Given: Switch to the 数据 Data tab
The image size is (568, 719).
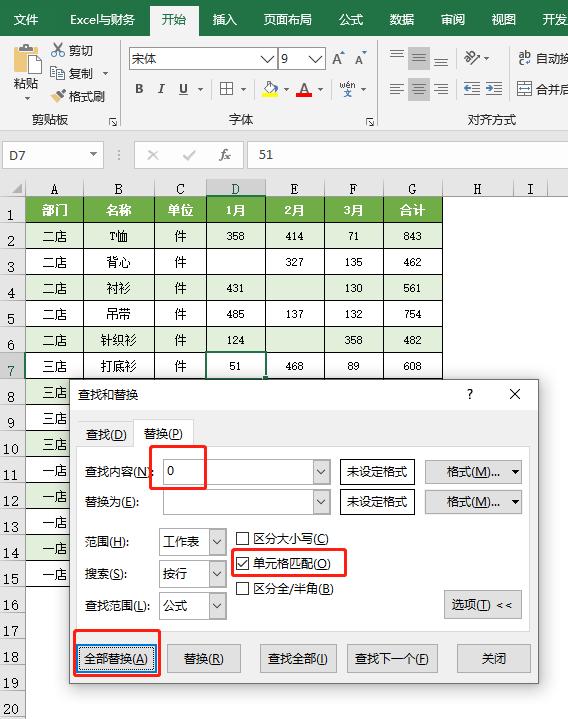Looking at the screenshot, I should (402, 19).
